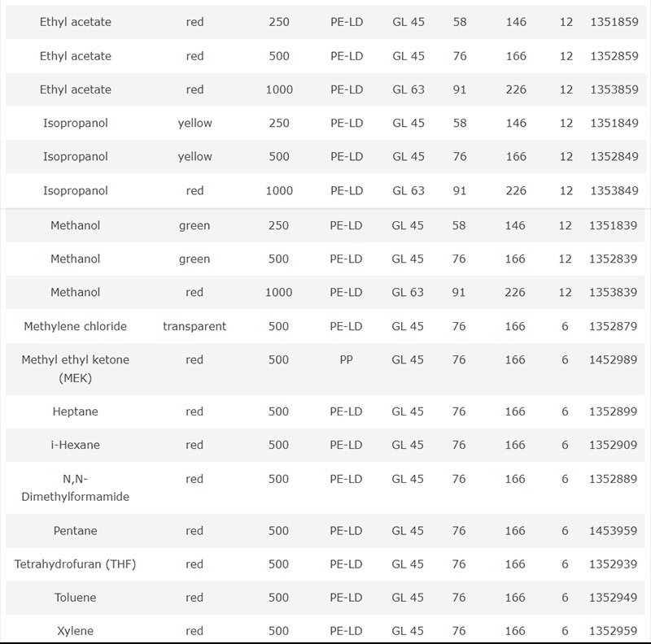Click the Methyl ethyl ketone (MEK) cell
651x644 pixels.
pos(75,369)
